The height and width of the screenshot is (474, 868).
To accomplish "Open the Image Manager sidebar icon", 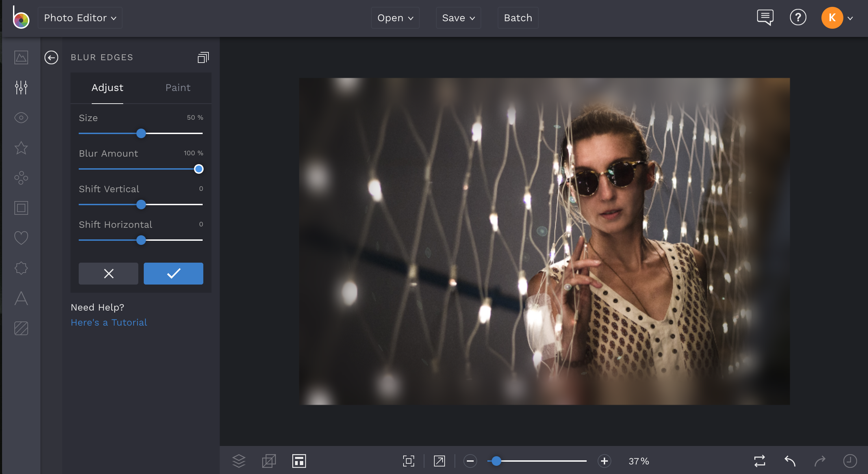I will tap(21, 57).
